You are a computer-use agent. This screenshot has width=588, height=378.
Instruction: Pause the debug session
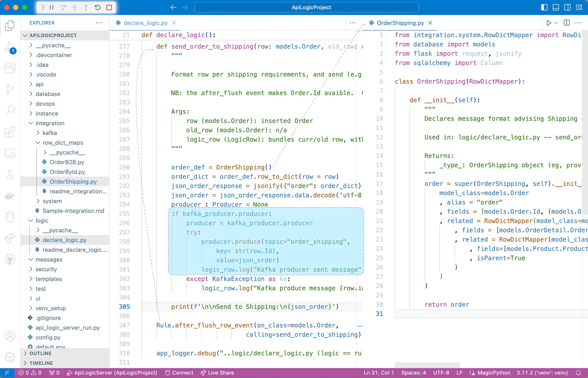[52, 7]
